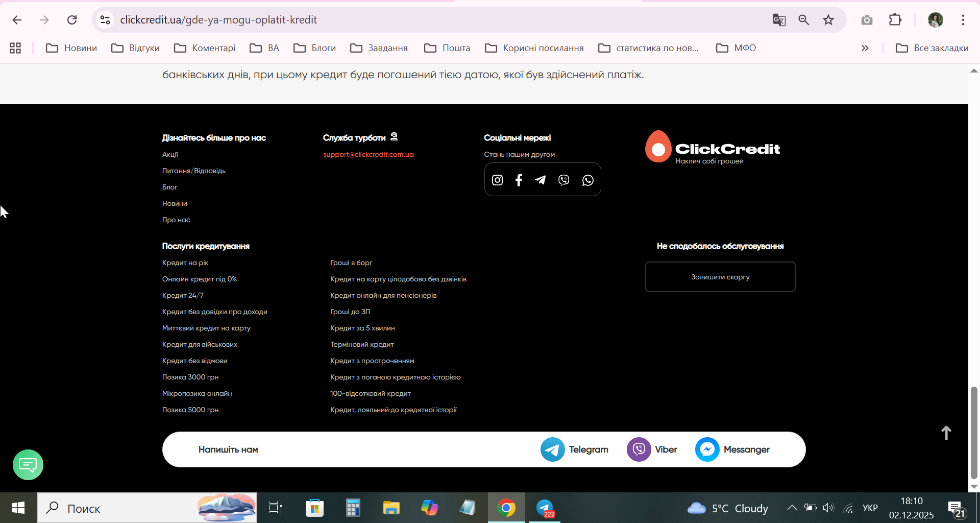This screenshot has width=980, height=523.
Task: Open Chrome three-dot menu
Action: click(963, 20)
